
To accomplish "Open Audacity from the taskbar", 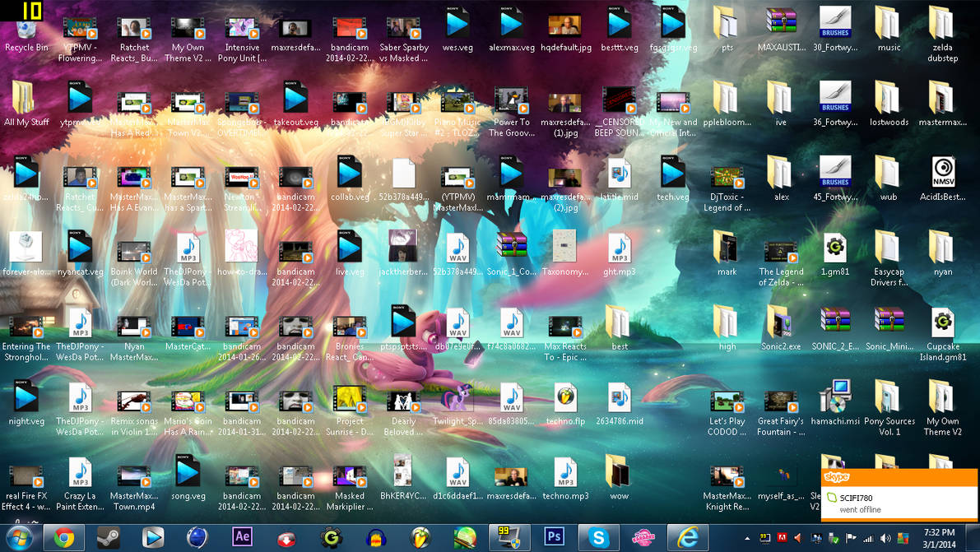I will point(375,539).
